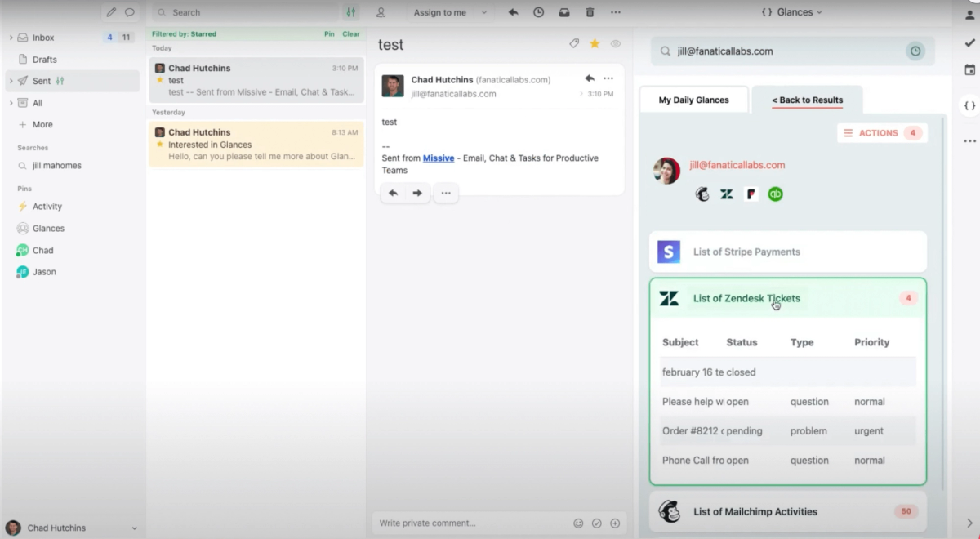
Task: Click the plus icon in comment box
Action: pyautogui.click(x=615, y=523)
